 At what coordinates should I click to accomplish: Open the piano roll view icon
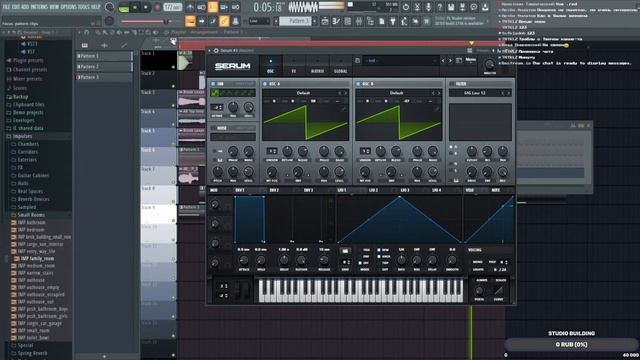(x=336, y=21)
